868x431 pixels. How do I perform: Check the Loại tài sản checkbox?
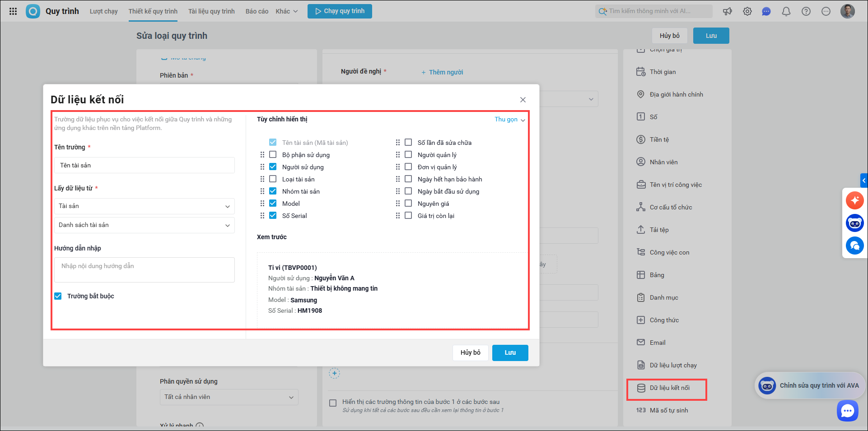[273, 179]
